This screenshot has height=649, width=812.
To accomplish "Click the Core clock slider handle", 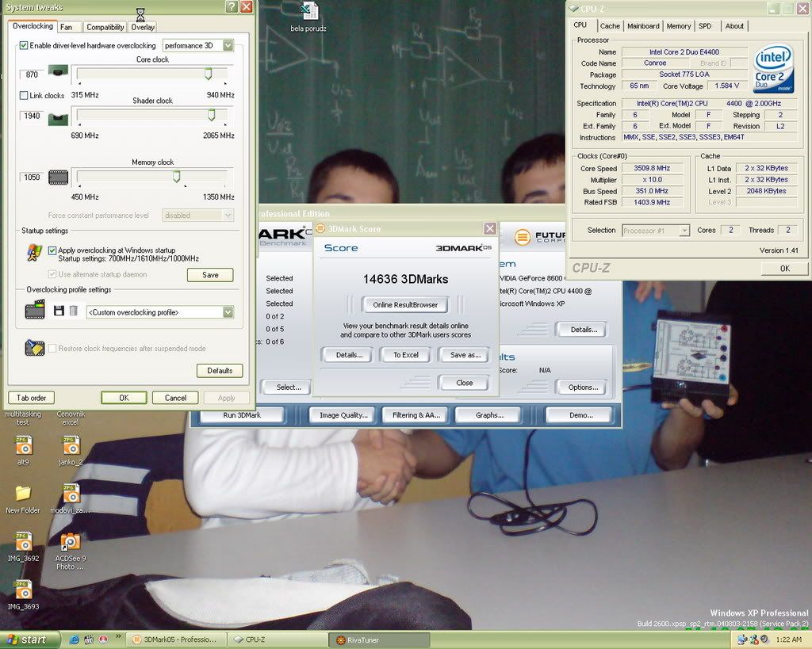I will [x=209, y=74].
